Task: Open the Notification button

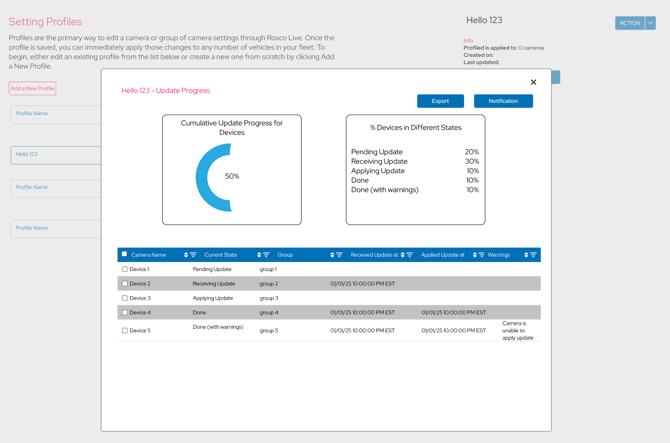Action: click(x=503, y=101)
